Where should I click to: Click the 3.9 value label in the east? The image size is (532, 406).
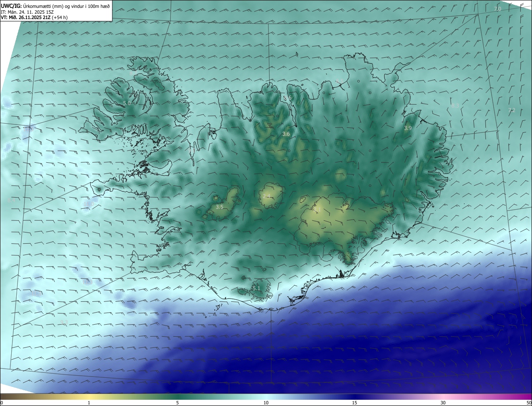pyautogui.click(x=408, y=128)
